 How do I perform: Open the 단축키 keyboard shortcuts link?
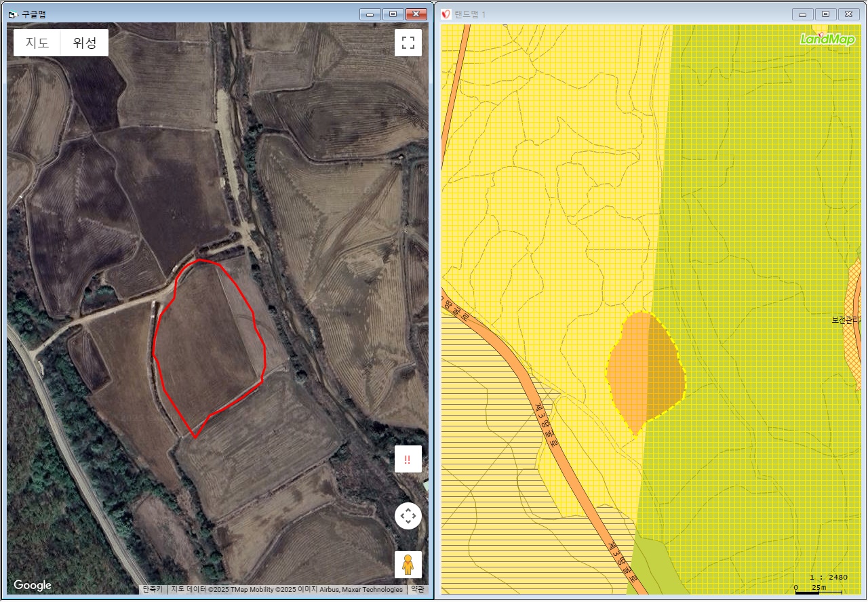153,590
